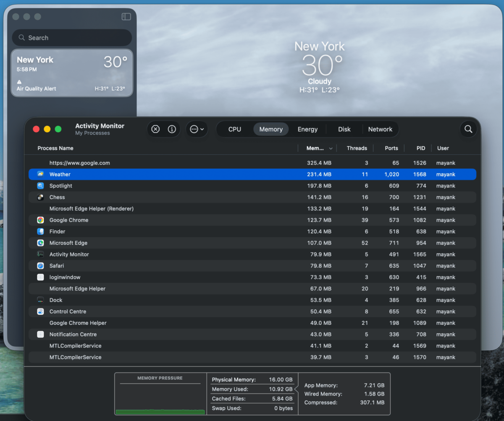
Task: Click Spotlight's 197.8 MB memory value
Action: click(x=319, y=186)
